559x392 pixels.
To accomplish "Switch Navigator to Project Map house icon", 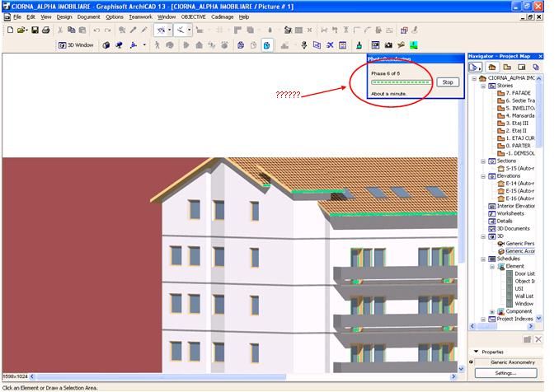I will [x=492, y=67].
